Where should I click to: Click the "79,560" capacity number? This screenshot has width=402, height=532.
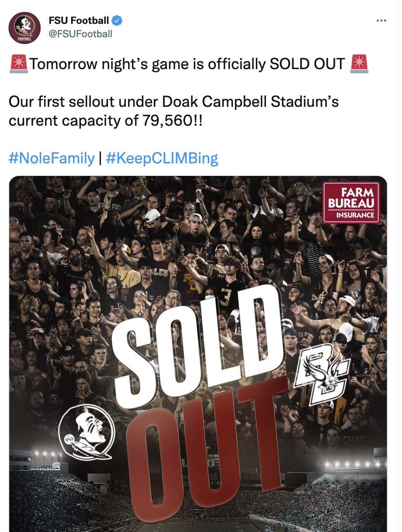(x=167, y=121)
